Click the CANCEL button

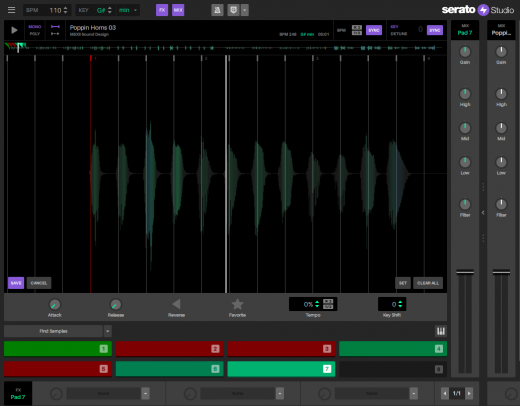[x=39, y=283]
